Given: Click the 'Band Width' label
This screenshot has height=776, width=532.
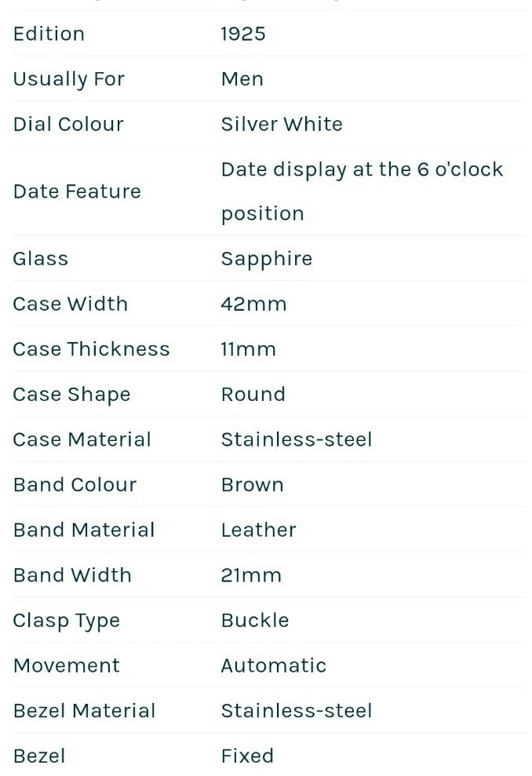Looking at the screenshot, I should [72, 575].
